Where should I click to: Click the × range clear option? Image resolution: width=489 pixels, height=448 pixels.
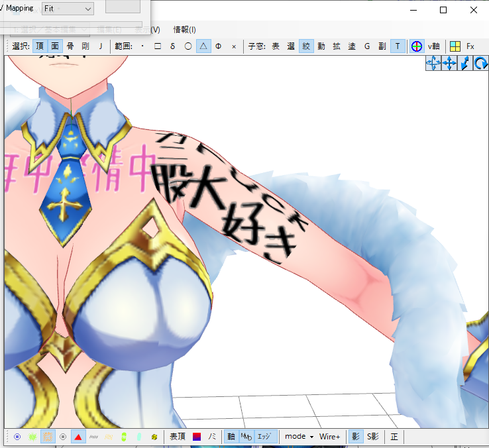pos(234,46)
